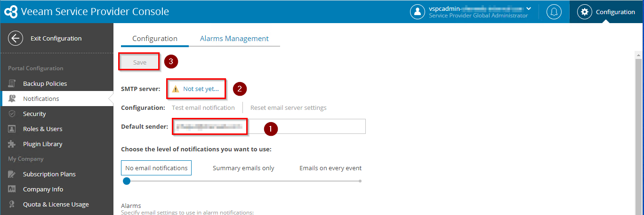Click the SMTP server warning triangle icon
Screen dimensions: 644x215
[176, 89]
